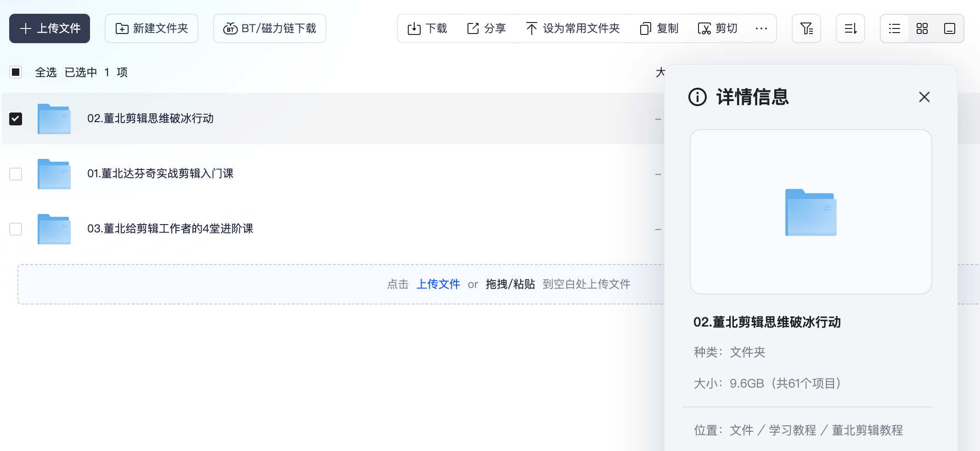Image resolution: width=980 pixels, height=451 pixels.
Task: Uncheck 02.董北剪辑思维破冰行动 folder
Action: (16, 118)
